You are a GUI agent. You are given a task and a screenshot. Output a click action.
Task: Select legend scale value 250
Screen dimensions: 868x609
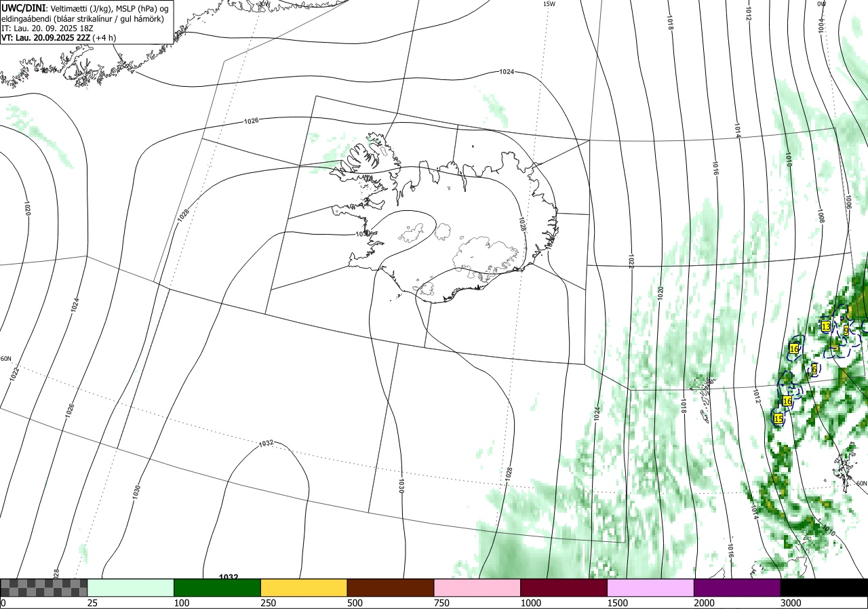(x=269, y=603)
